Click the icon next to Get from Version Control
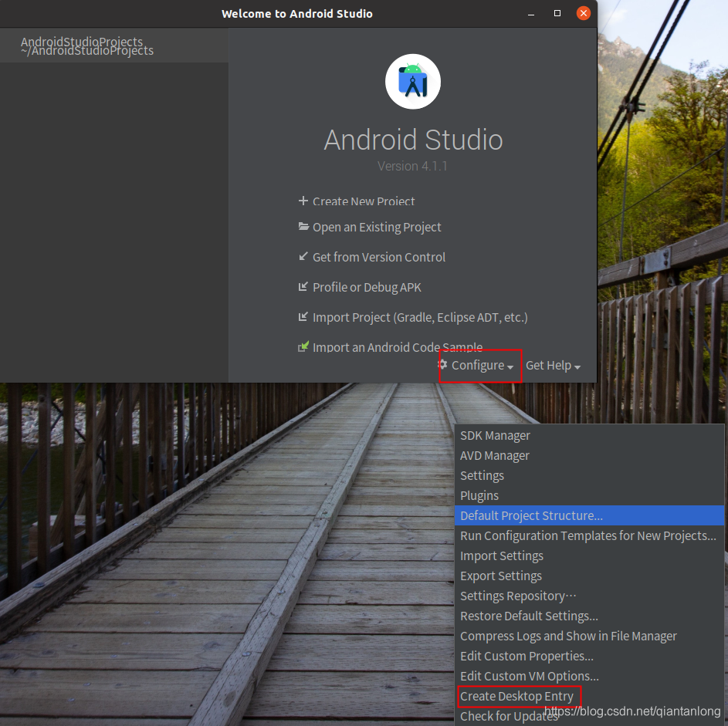The image size is (728, 726). [x=303, y=257]
